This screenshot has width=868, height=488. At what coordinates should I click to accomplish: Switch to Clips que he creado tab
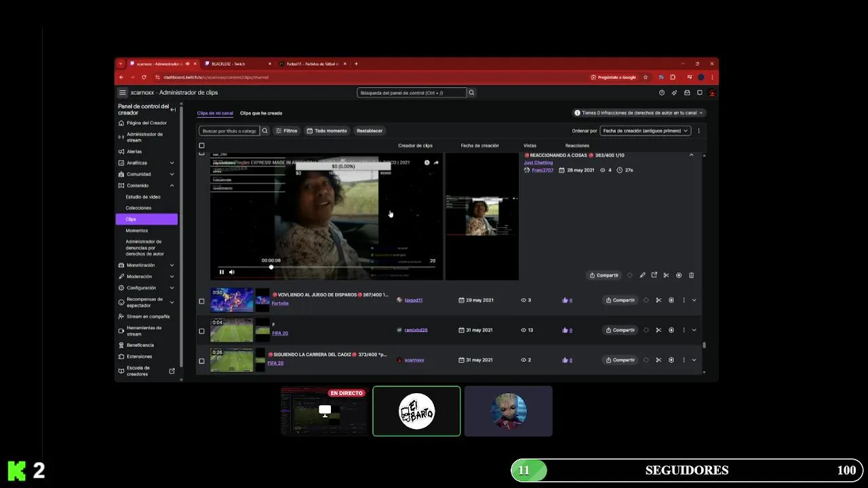261,113
